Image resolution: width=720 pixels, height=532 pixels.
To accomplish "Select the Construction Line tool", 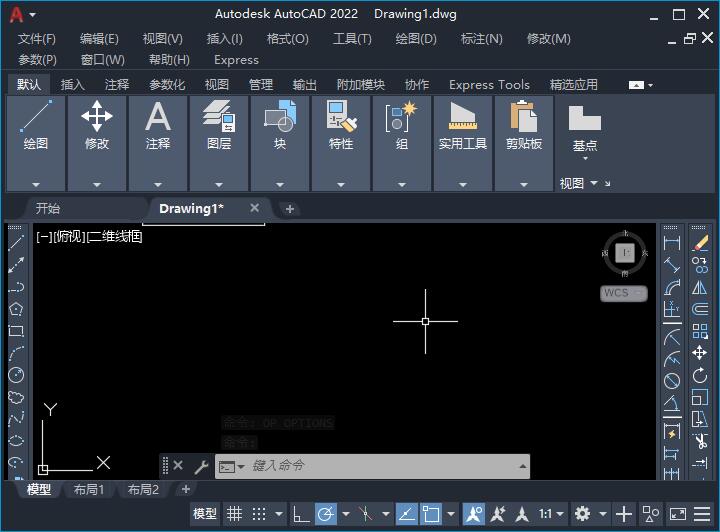I will click(x=16, y=264).
